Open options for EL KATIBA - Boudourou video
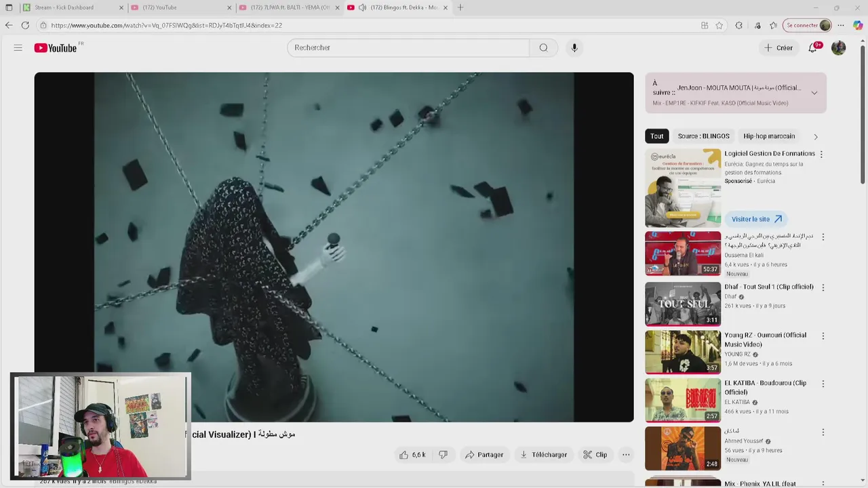Image resolution: width=868 pixels, height=488 pixels. pos(823,384)
